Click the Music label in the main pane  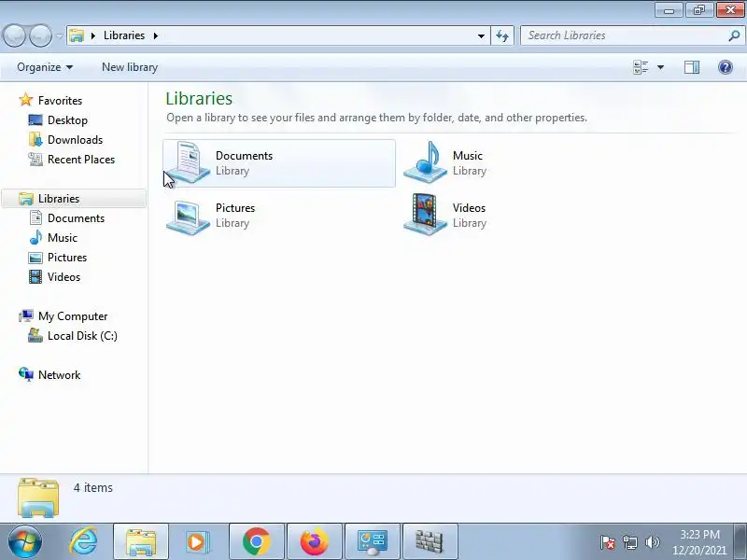[468, 156]
